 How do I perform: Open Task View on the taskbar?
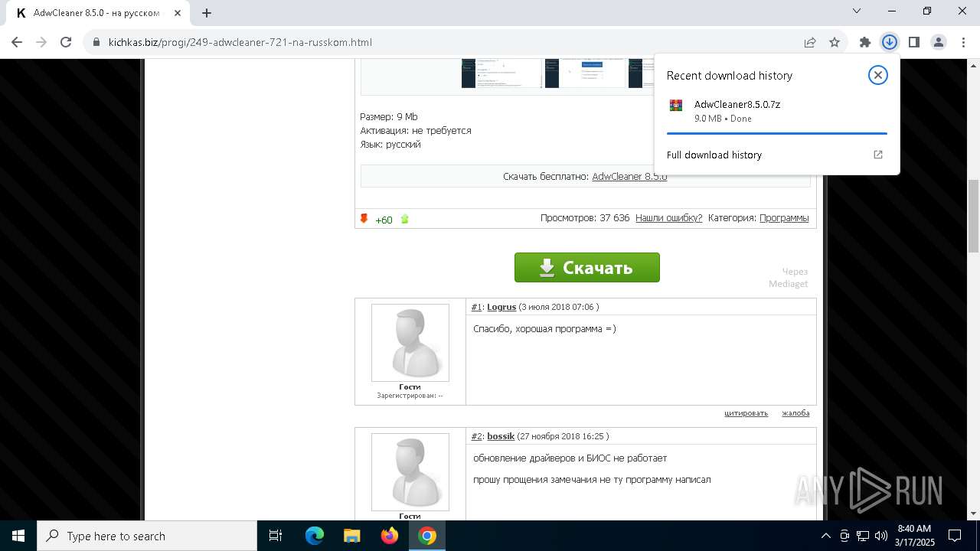point(276,536)
